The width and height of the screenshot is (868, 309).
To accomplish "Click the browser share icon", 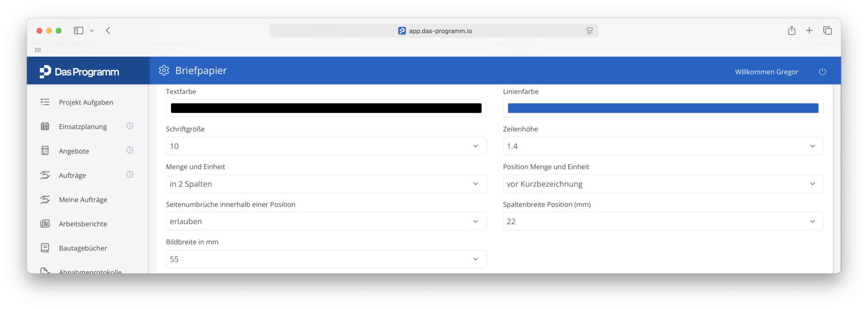I will 792,30.
